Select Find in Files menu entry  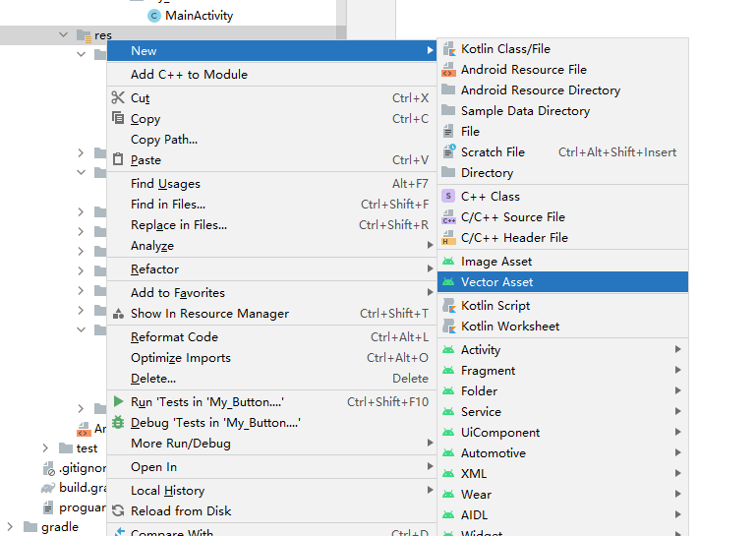[x=168, y=204]
